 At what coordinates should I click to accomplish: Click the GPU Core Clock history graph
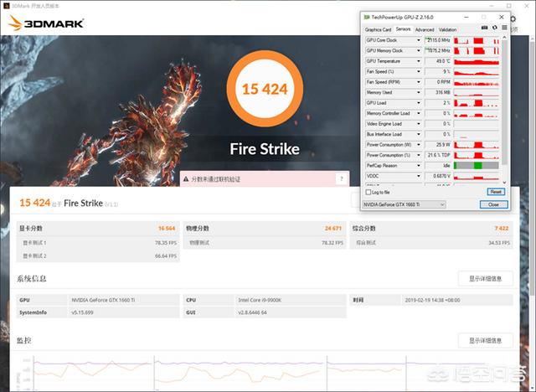[477, 40]
